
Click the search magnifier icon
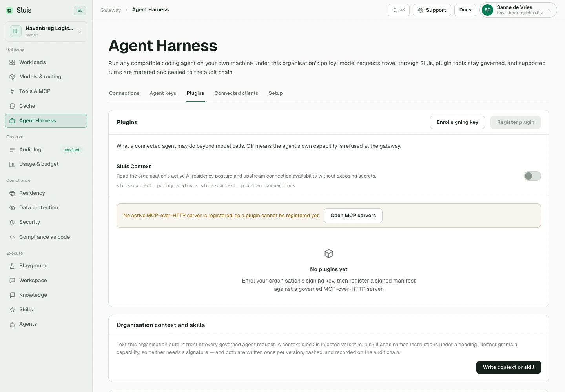click(395, 10)
